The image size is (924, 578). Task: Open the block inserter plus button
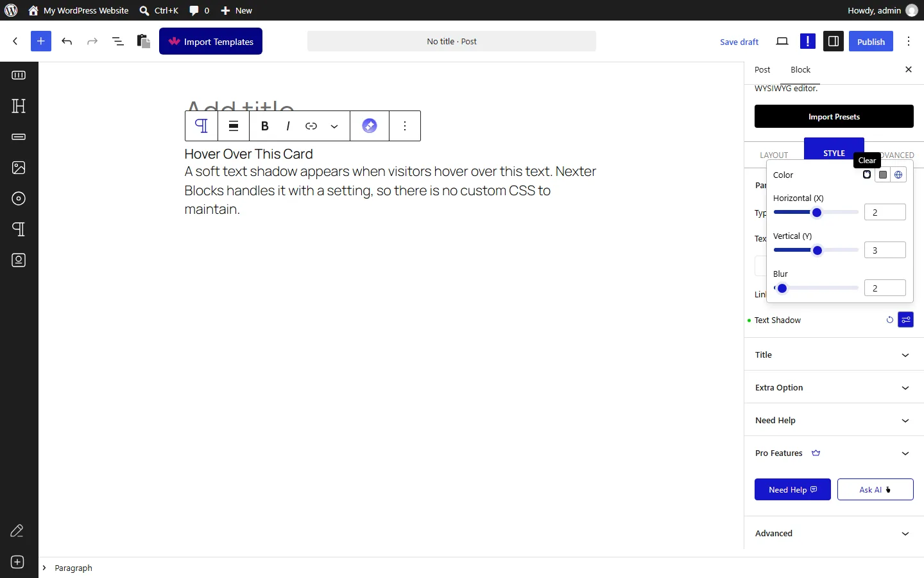click(x=40, y=41)
